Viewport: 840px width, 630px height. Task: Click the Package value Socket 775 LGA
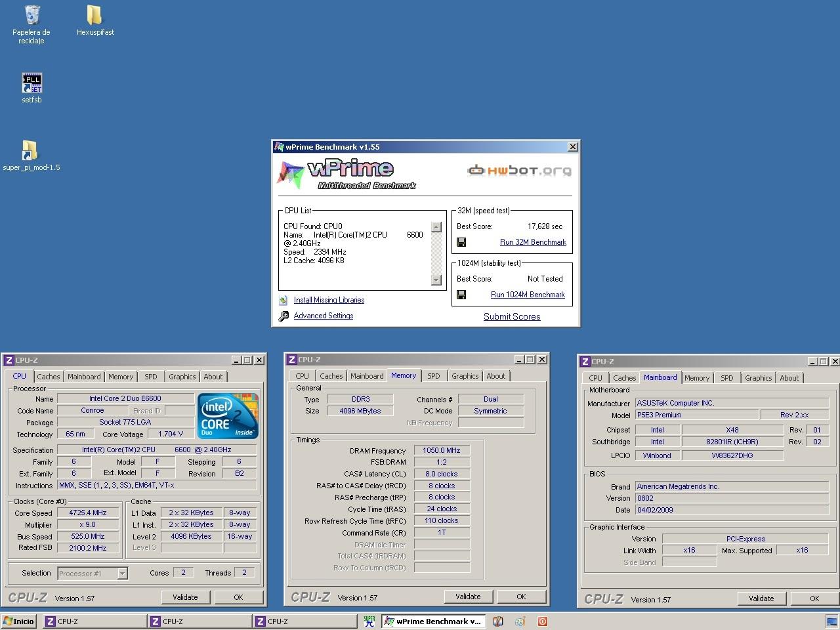pyautogui.click(x=125, y=422)
